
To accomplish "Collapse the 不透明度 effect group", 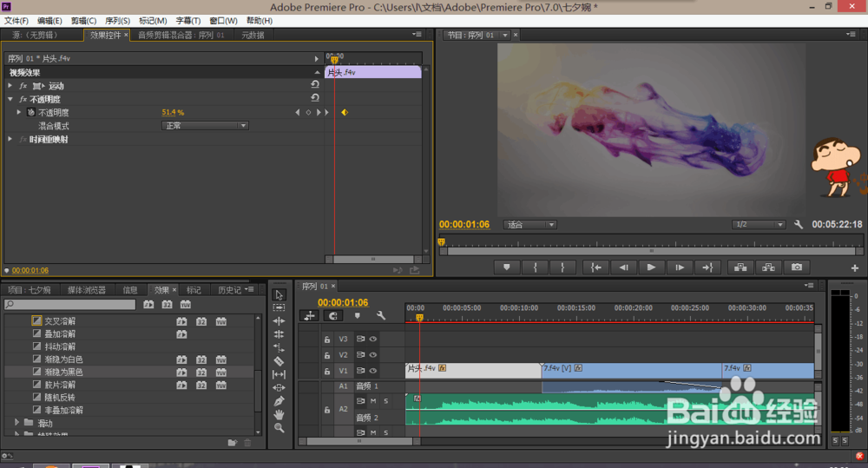I will tap(10, 99).
